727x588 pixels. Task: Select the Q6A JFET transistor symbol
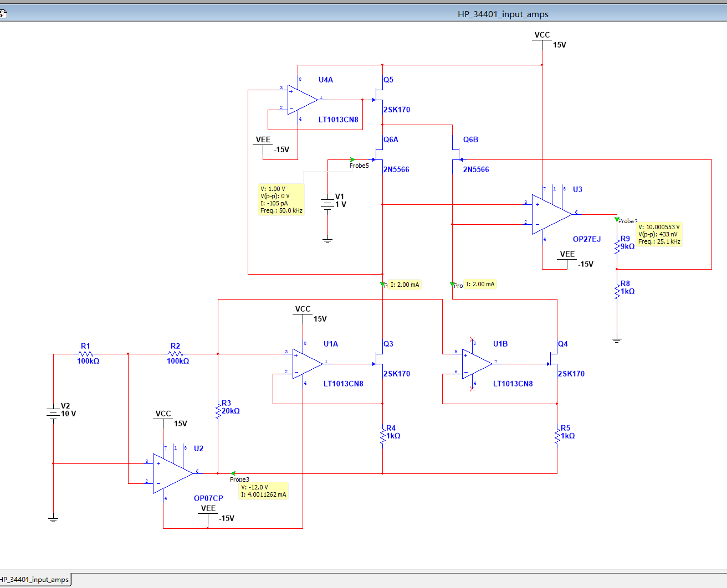tap(378, 154)
